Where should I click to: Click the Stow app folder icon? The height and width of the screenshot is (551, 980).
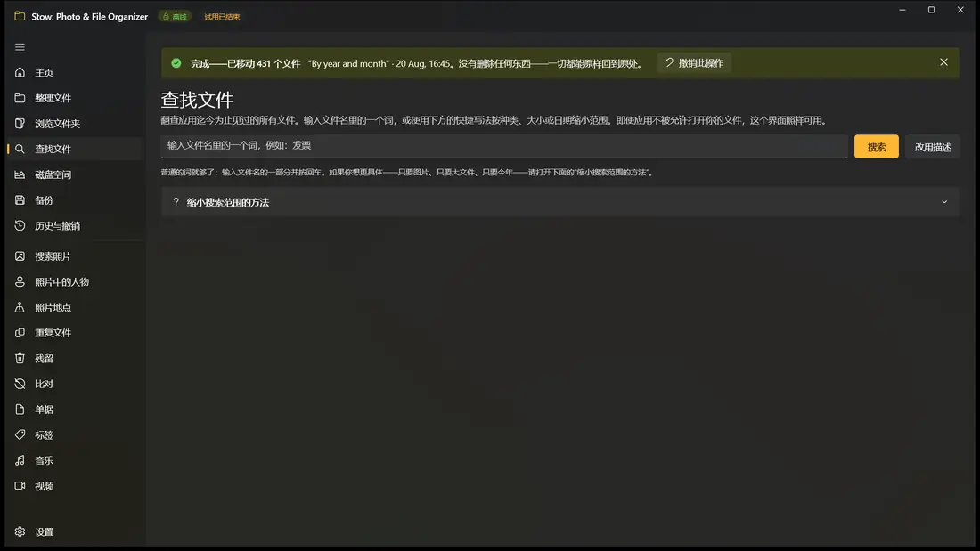(20, 16)
